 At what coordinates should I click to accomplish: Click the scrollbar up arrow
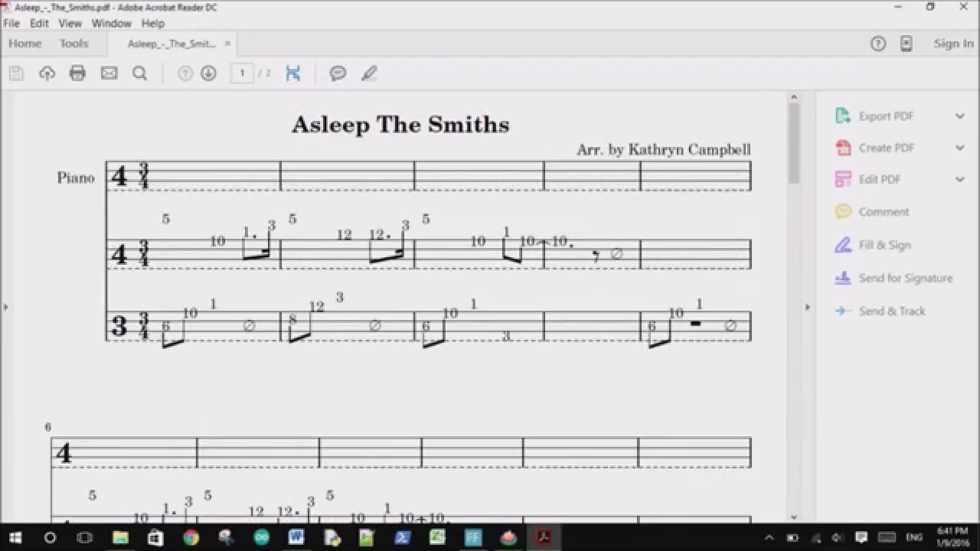[793, 97]
